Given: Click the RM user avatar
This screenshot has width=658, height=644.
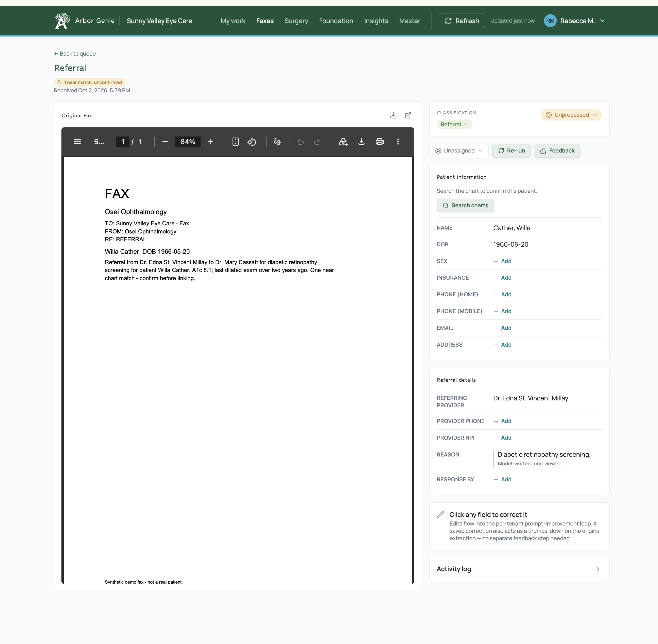Looking at the screenshot, I should coord(550,21).
